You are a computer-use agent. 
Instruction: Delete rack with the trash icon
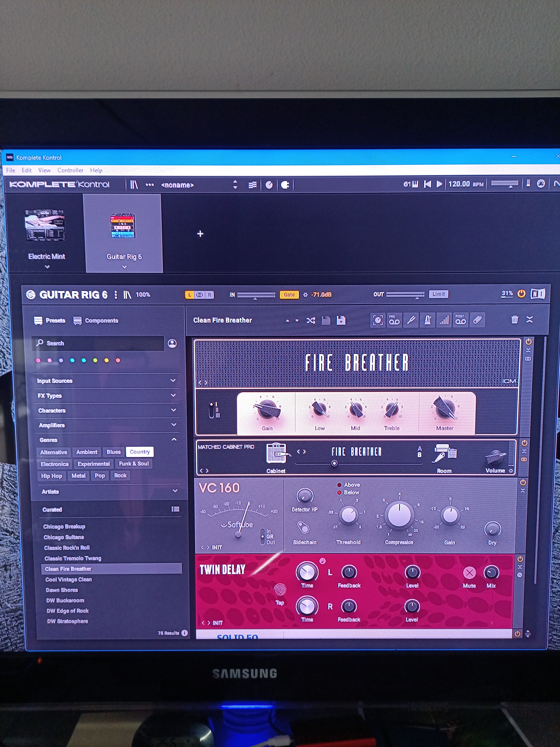(514, 320)
